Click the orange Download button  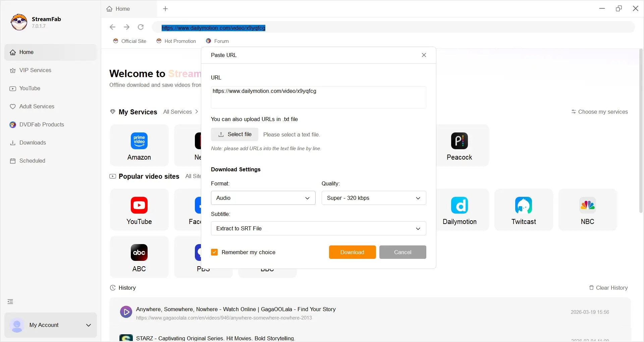(352, 252)
